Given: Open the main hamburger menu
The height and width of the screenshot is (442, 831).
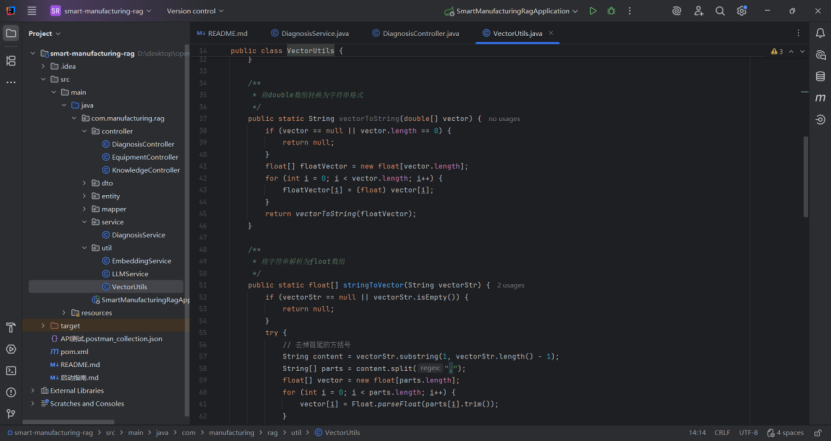Looking at the screenshot, I should point(32,11).
